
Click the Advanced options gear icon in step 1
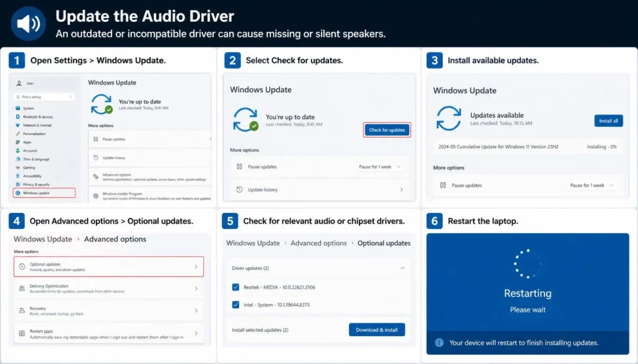(x=95, y=177)
